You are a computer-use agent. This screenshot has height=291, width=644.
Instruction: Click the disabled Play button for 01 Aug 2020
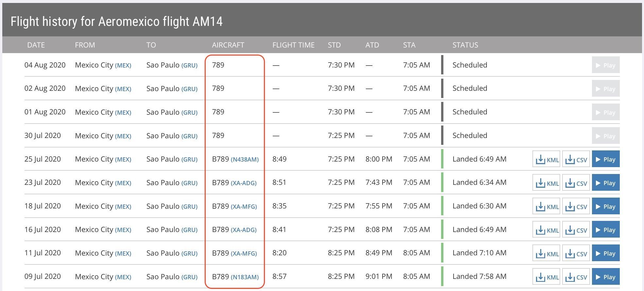pyautogui.click(x=606, y=112)
